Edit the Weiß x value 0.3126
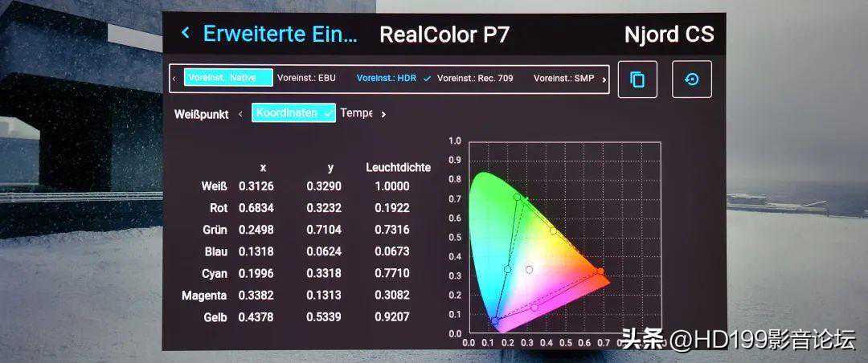Image resolution: width=868 pixels, height=363 pixels. point(256,186)
